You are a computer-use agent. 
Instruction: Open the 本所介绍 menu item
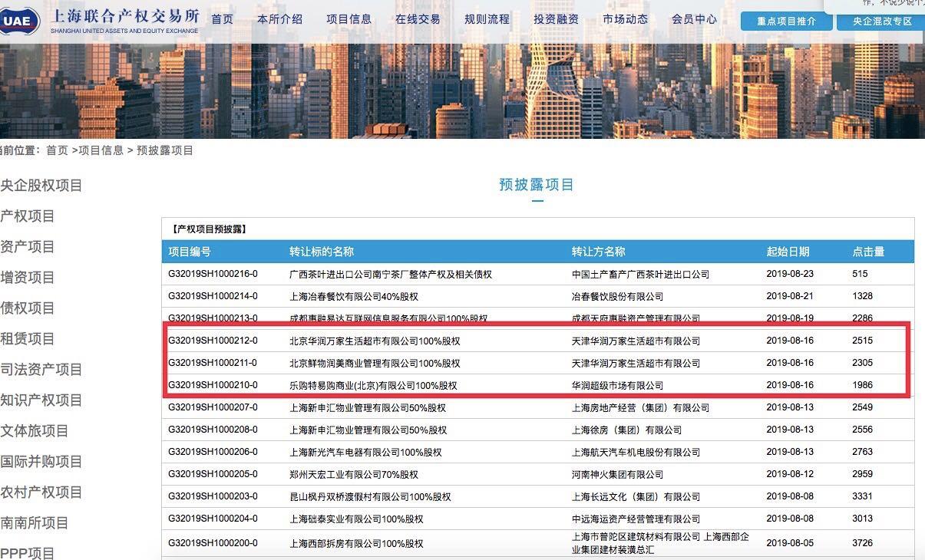point(279,19)
